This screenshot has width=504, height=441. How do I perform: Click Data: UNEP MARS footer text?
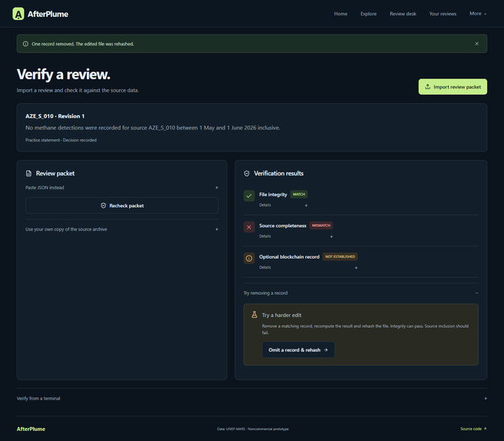click(x=252, y=429)
